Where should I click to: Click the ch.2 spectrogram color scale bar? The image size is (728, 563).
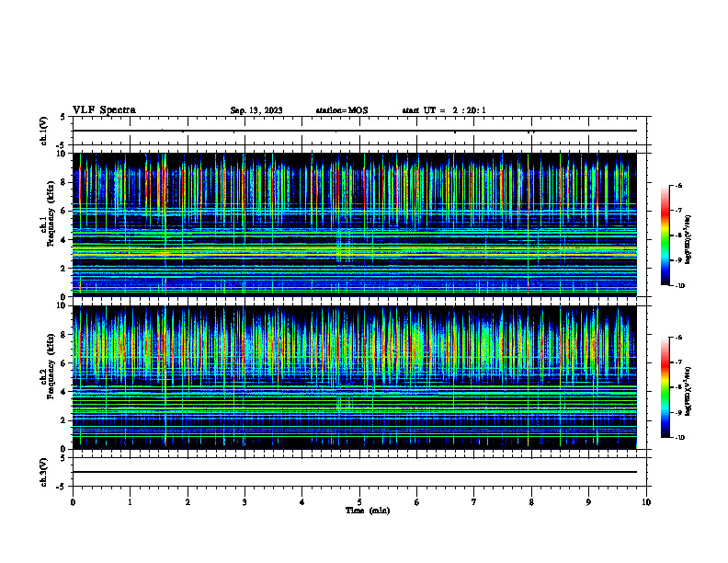(x=665, y=387)
